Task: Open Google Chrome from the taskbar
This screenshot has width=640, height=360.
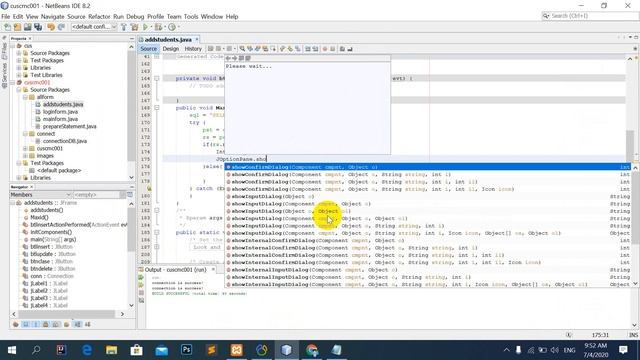Action: click(x=311, y=350)
